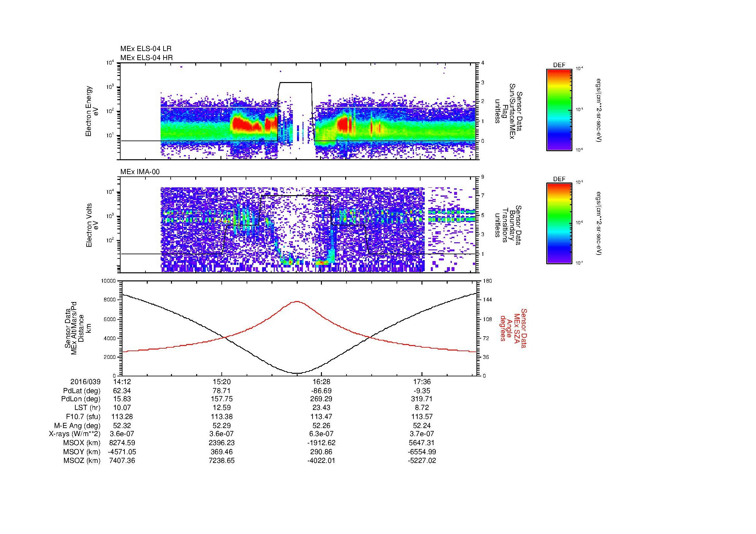Click the F10.7 value '113.57'
This screenshot has width=756, height=534.
pos(422,416)
